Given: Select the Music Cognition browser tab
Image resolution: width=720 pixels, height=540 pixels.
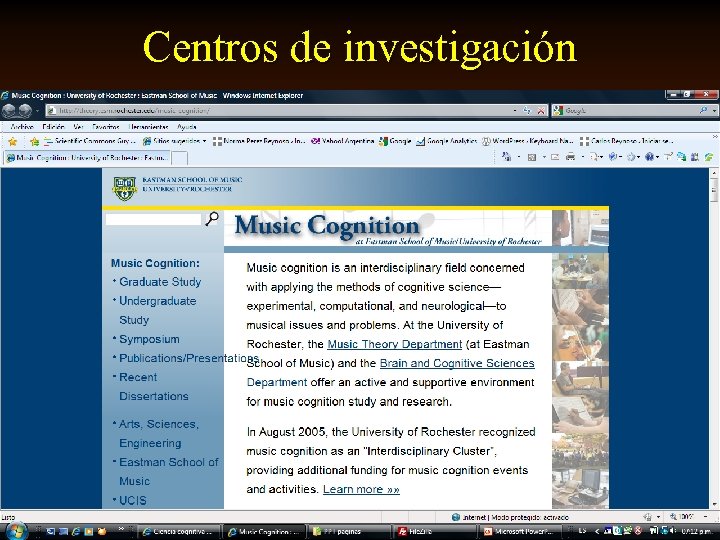Looking at the screenshot, I should pyautogui.click(x=87, y=158).
